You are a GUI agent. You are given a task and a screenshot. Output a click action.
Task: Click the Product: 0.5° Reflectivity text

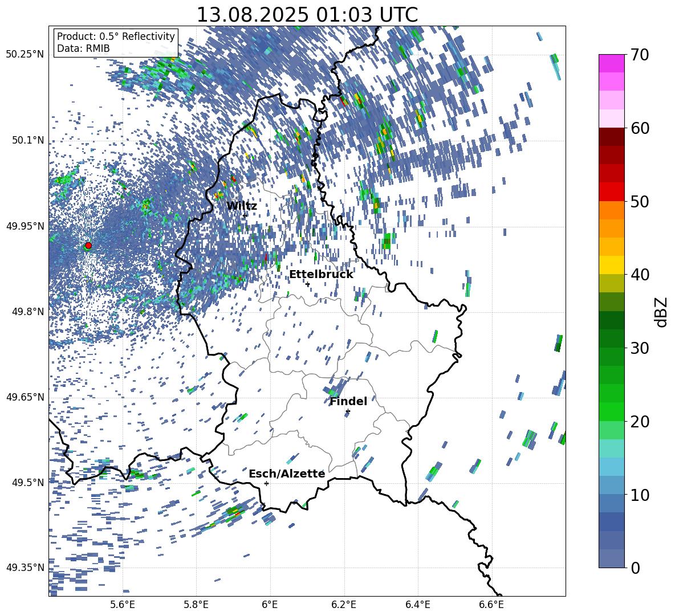[116, 36]
